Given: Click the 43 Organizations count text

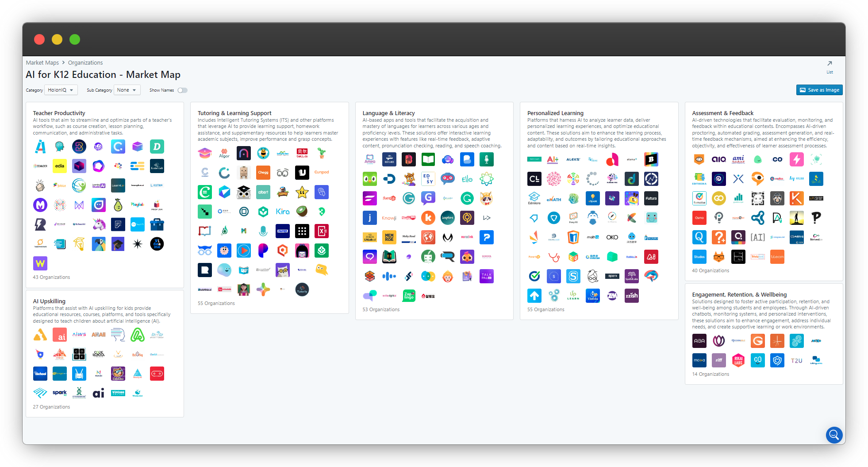Looking at the screenshot, I should coord(51,278).
